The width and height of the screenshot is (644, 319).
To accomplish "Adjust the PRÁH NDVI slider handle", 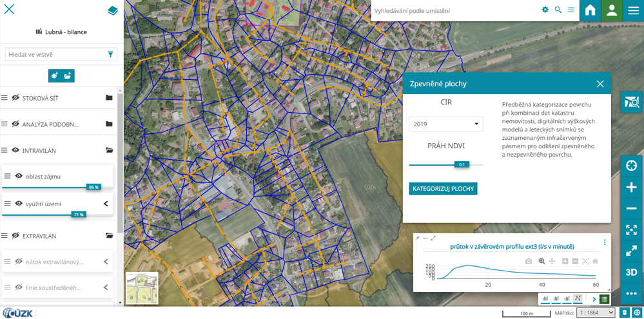I will tap(461, 164).
